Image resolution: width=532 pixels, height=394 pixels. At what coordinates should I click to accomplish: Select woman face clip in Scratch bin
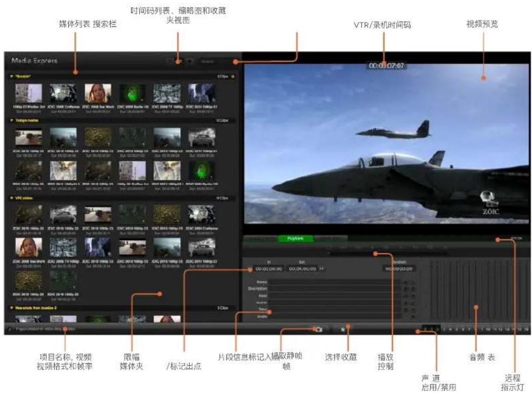click(98, 93)
